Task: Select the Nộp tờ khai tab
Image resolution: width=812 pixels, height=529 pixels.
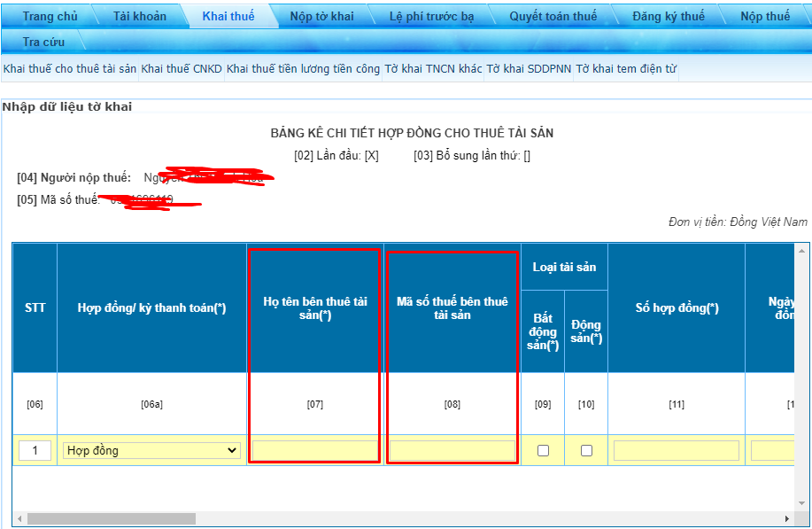Action: coord(321,16)
